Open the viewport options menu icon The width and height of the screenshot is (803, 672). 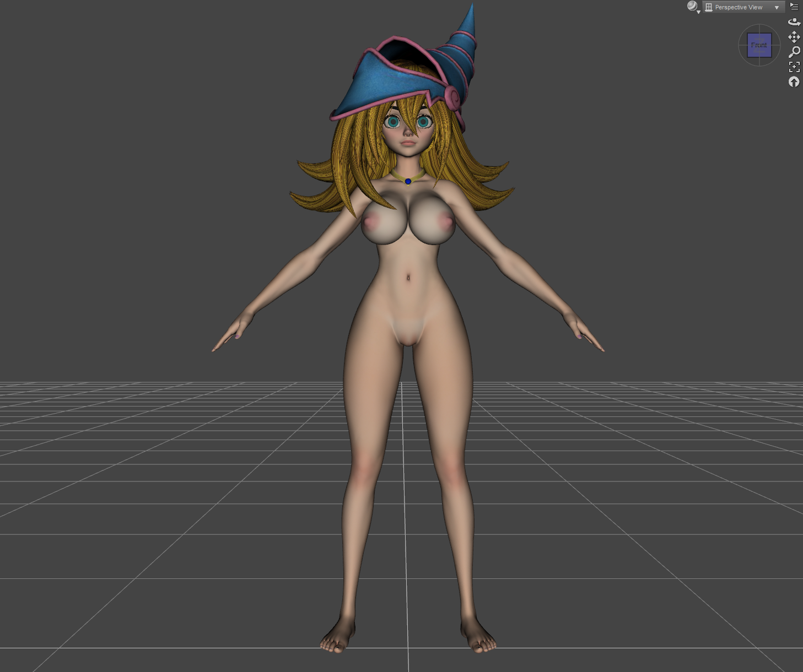794,7
